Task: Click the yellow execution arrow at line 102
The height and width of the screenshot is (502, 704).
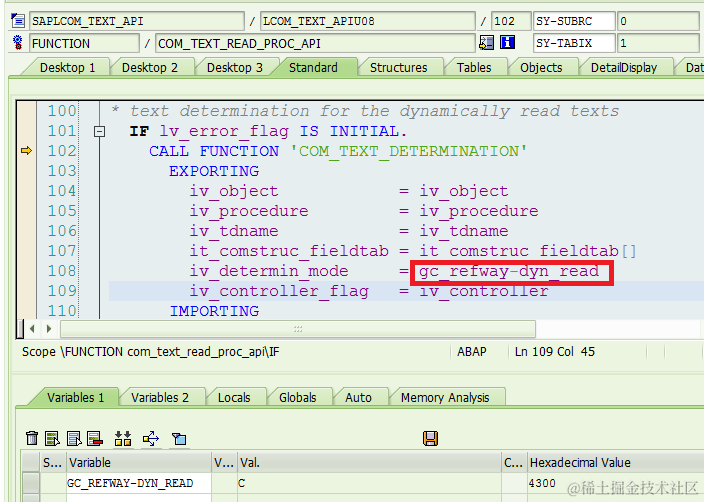Action: click(x=26, y=150)
